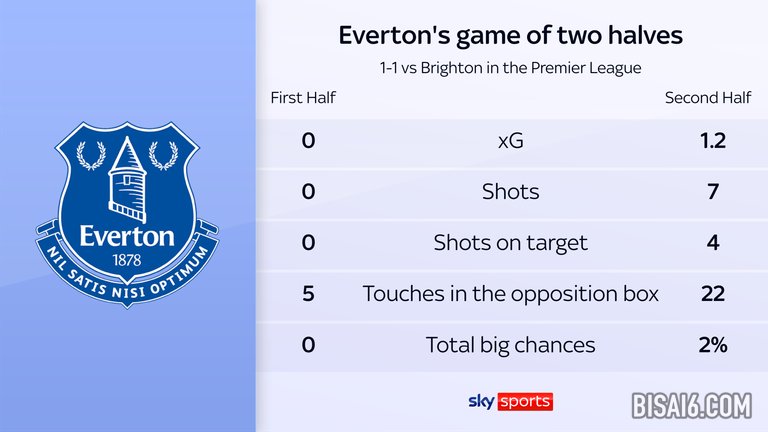Viewport: 768px width, 432px height.
Task: Click the xG row label
Action: pos(511,140)
